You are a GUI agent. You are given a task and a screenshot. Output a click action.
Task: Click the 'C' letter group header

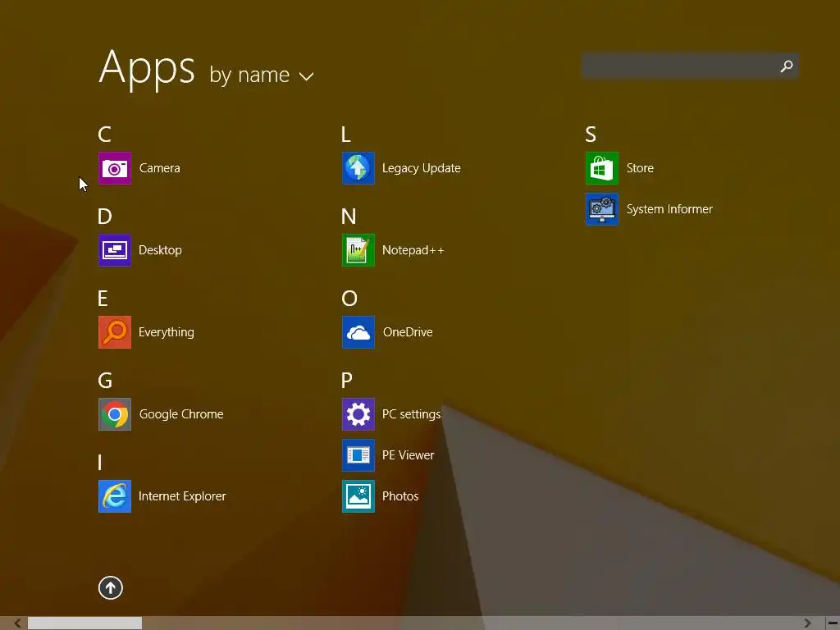pos(104,134)
